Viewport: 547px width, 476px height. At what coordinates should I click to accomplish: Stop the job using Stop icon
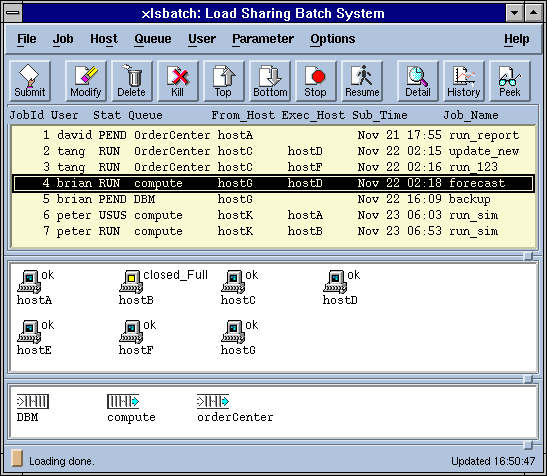click(x=316, y=81)
